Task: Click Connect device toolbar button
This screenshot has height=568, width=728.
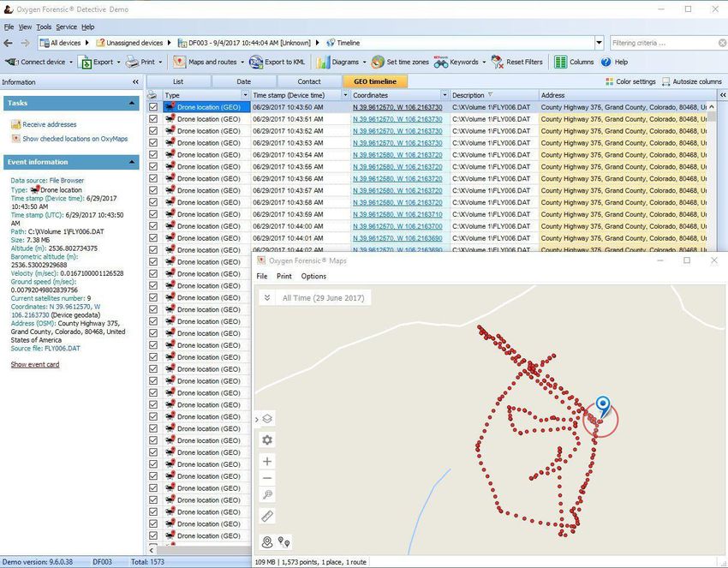Action: [35, 62]
